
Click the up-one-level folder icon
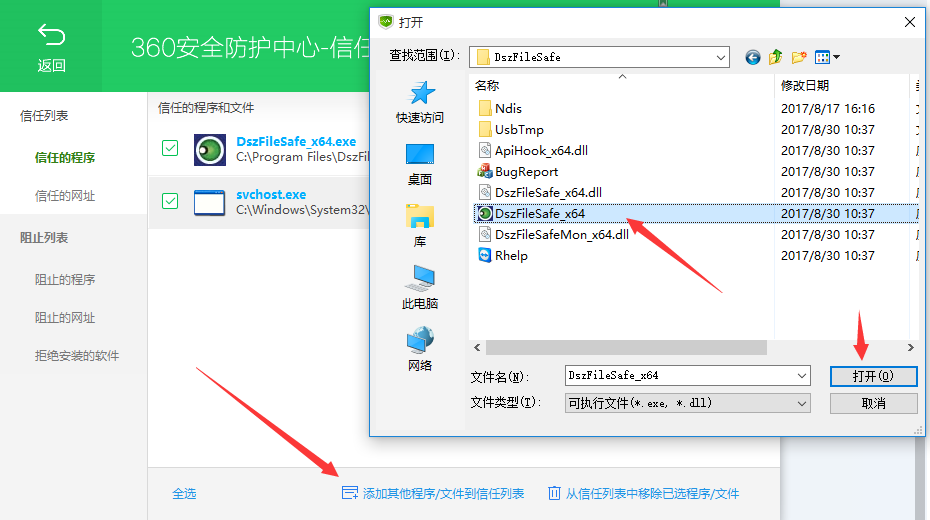[x=776, y=57]
